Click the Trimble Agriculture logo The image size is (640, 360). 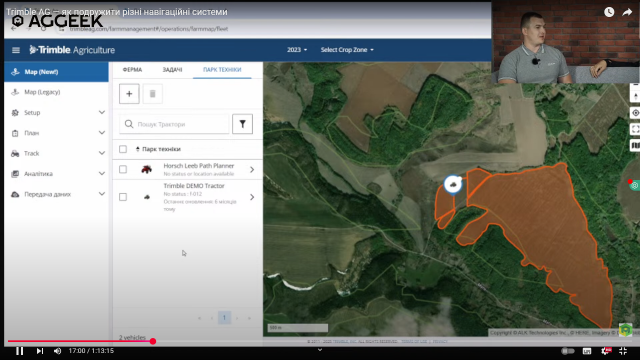72,50
